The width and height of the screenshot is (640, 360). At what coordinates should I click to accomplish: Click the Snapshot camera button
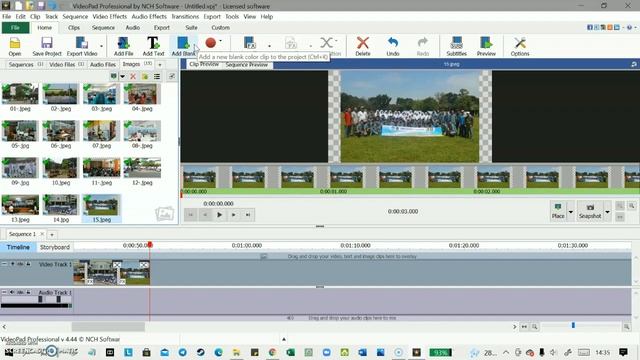590,211
